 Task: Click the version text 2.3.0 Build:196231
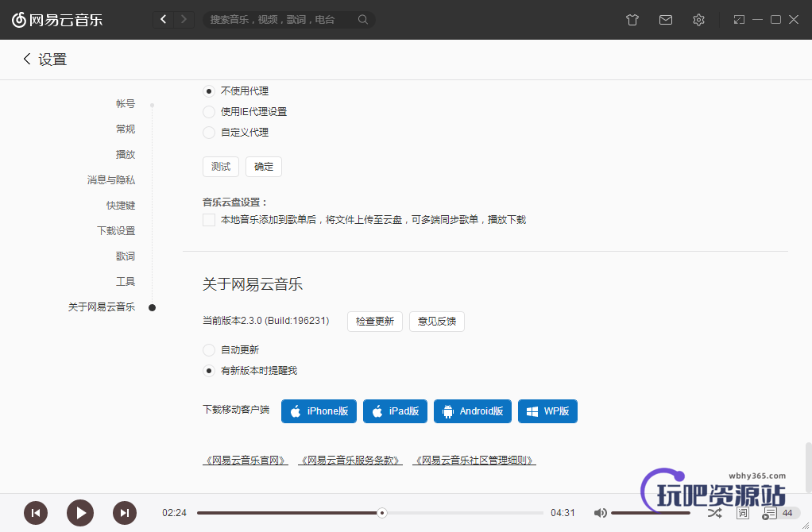(265, 321)
